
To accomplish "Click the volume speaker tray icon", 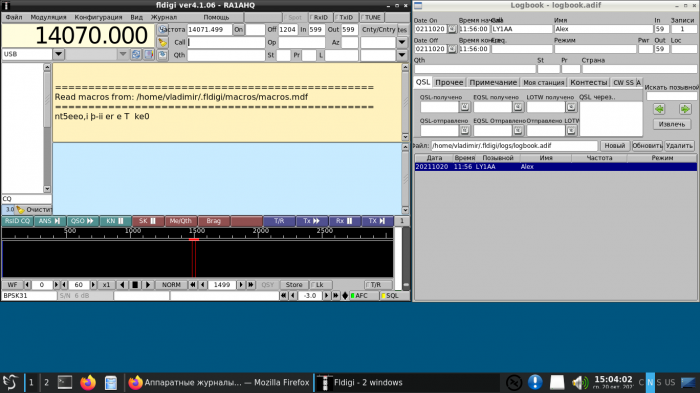I will [579, 382].
